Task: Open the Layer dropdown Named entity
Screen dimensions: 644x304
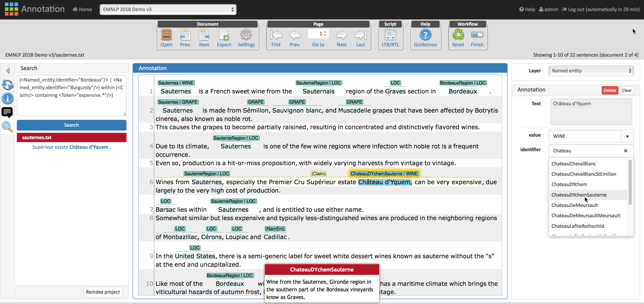Action: coord(591,71)
